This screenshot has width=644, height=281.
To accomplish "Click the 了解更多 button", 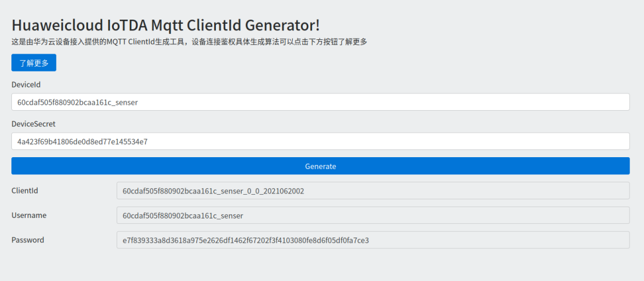I will click(x=33, y=63).
